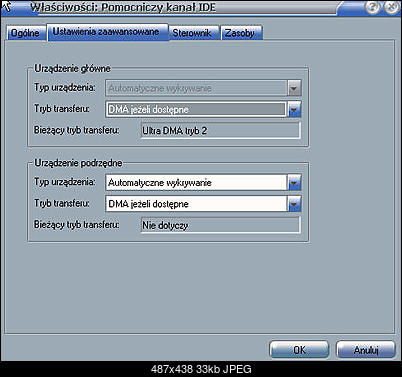Switch to the Ogólne tab
Screen dimensions: 402x377
tap(26, 33)
